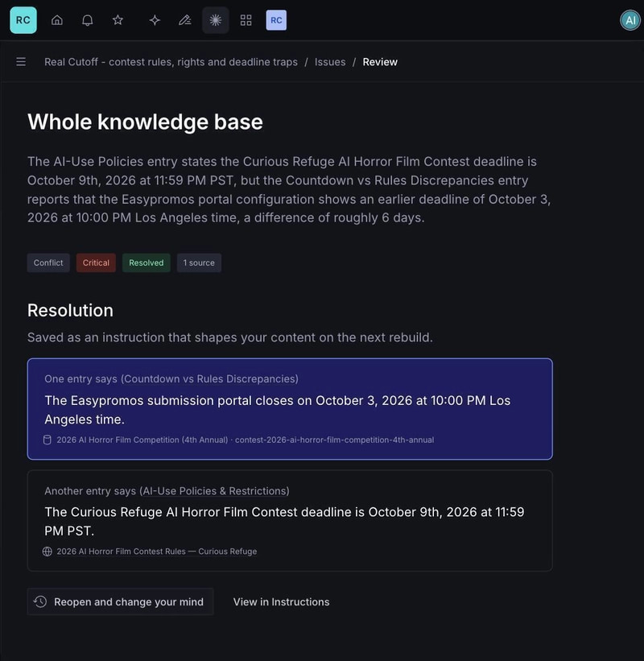Open 2026 AI Horror Film Competition source
The image size is (644, 661).
click(x=246, y=440)
